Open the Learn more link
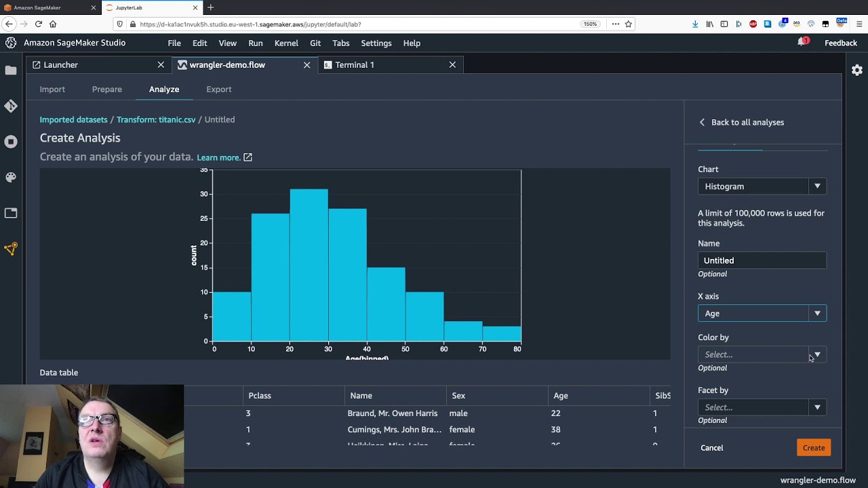The height and width of the screenshot is (488, 868). coord(218,157)
